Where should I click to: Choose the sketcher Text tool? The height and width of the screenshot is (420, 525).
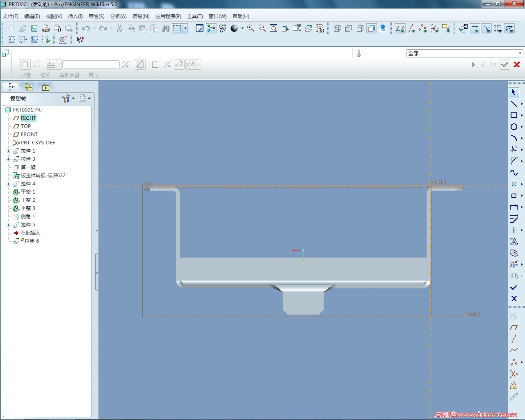coord(514,242)
